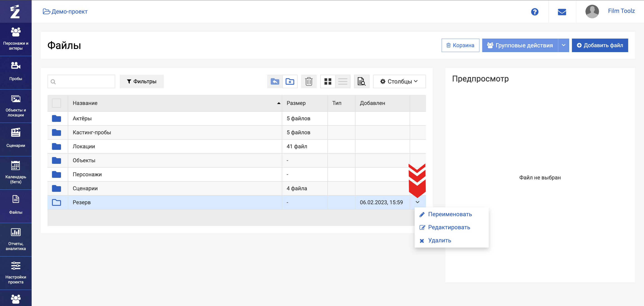Open Film Toolz user name link
Image resolution: width=644 pixels, height=306 pixels.
621,11
